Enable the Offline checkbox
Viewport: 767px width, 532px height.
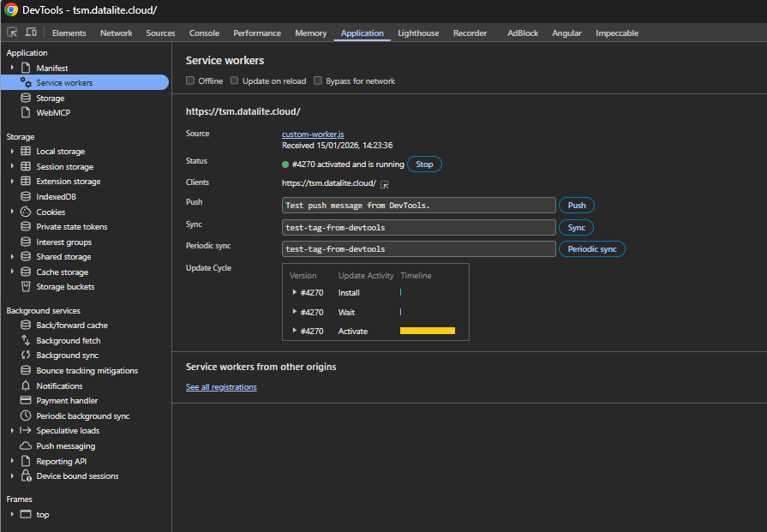click(x=190, y=81)
